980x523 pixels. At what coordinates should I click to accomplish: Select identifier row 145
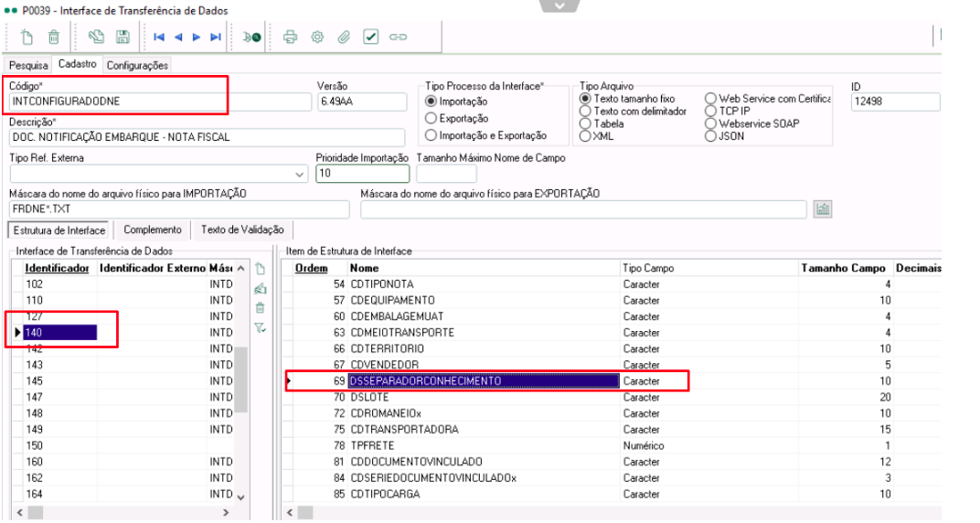122,381
